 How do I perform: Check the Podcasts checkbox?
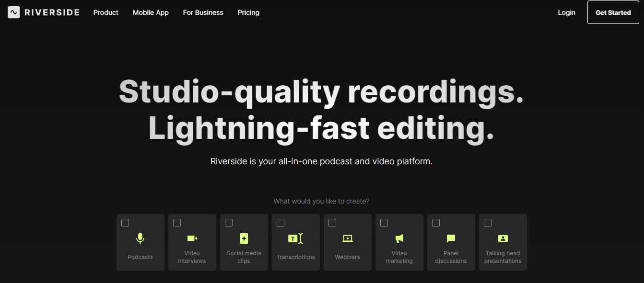tap(125, 223)
